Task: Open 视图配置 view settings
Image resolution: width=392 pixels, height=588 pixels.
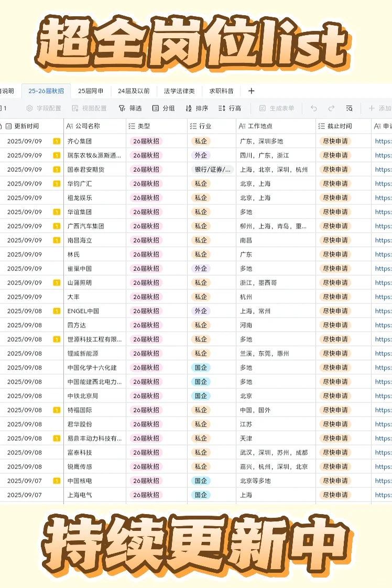Action: (x=89, y=108)
